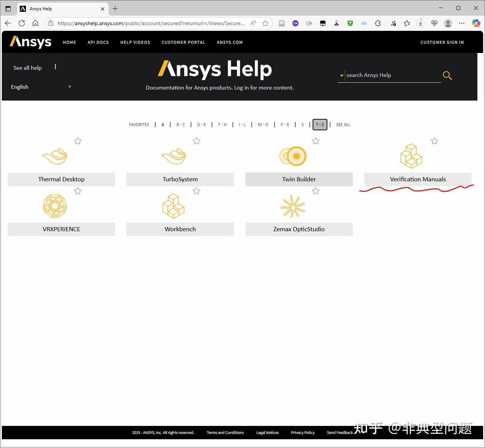This screenshot has width=485, height=448.
Task: Select the A filter tab
Action: [163, 125]
